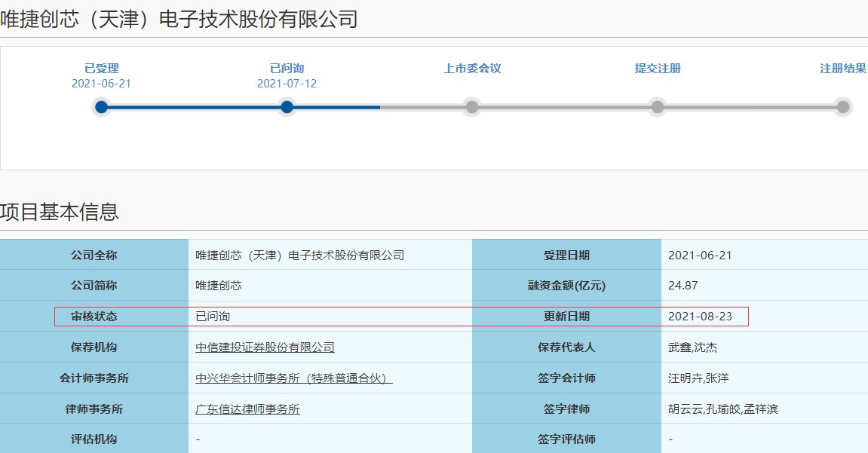Screen dimensions: 868x453
Task: Click the date 2021-07-12 under 已问询
Action: pos(287,84)
